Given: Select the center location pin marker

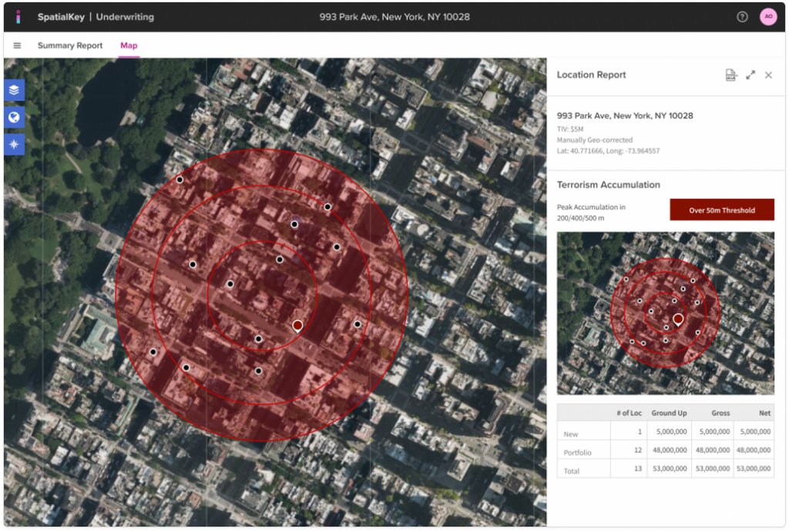Looking at the screenshot, I should coord(297,325).
